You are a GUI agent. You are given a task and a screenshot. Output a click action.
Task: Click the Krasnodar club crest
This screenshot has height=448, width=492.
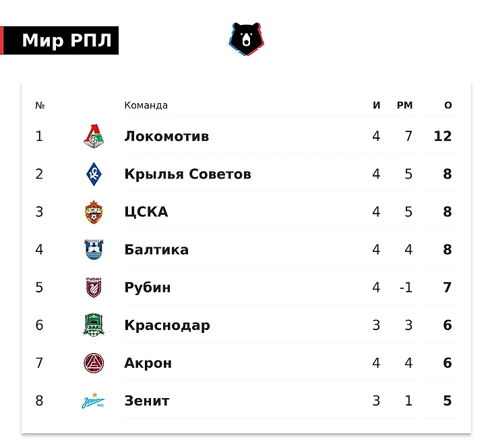[x=94, y=325]
